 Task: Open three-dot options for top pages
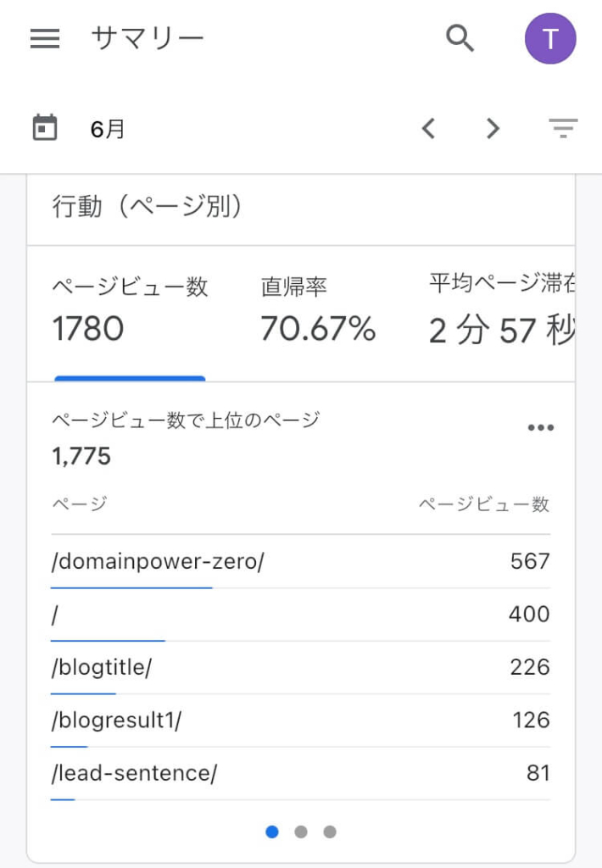(x=540, y=427)
